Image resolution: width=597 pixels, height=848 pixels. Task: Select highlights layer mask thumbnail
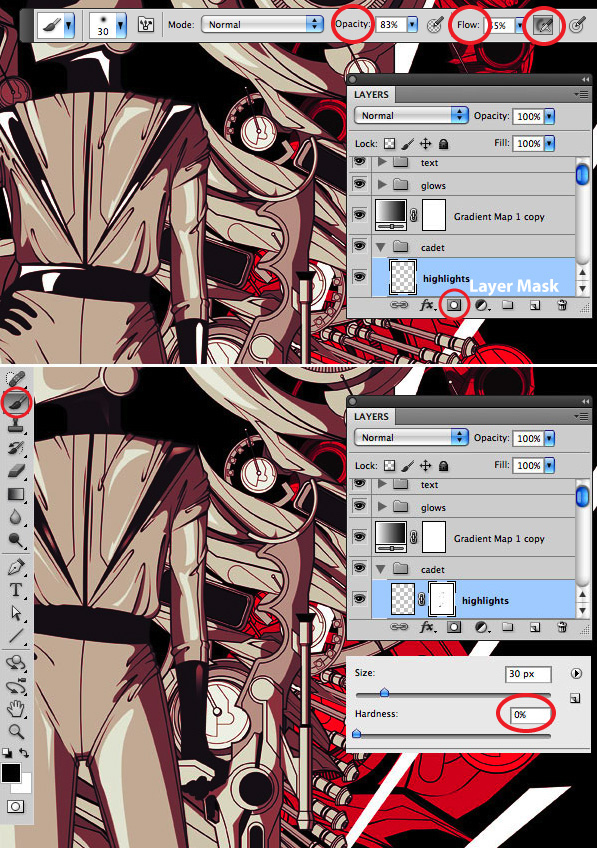[442, 599]
